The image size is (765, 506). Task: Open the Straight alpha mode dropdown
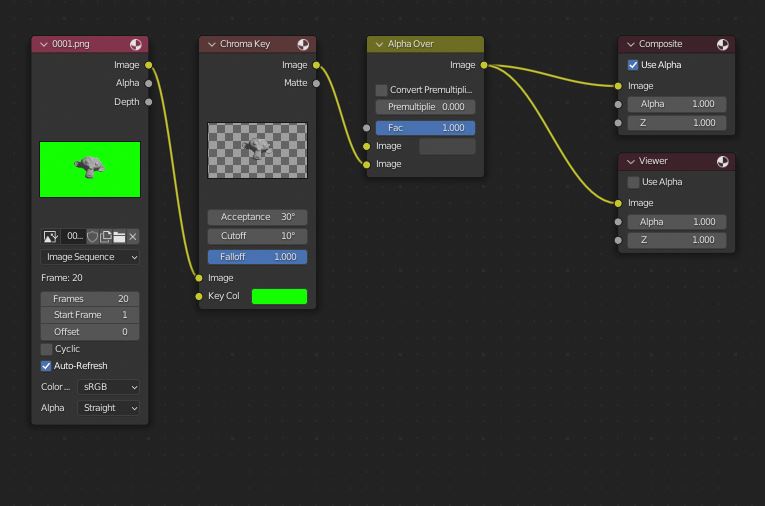[108, 408]
